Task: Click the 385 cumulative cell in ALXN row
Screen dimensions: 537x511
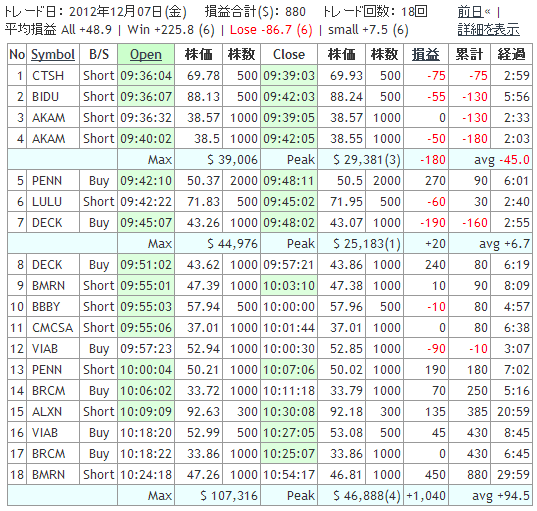Action: point(477,412)
